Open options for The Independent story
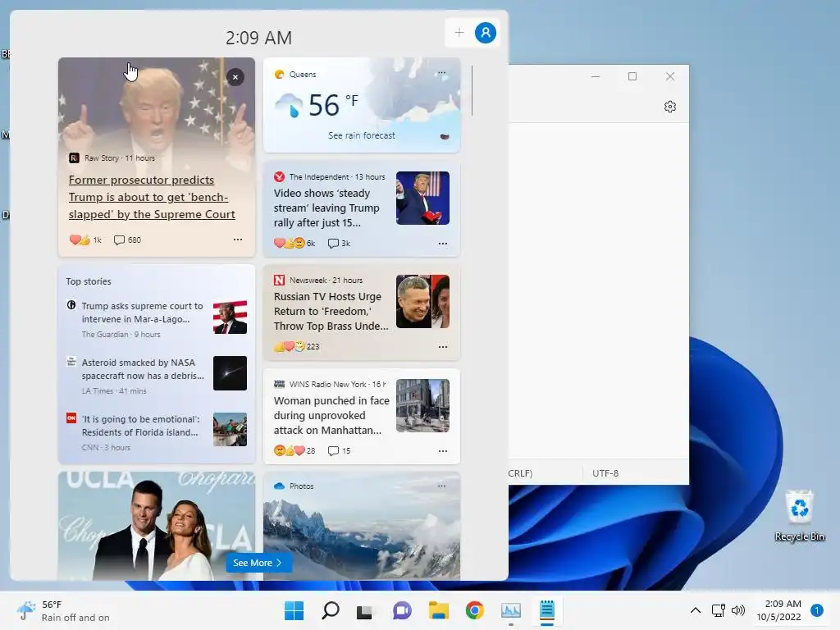840x630 pixels. (x=442, y=243)
